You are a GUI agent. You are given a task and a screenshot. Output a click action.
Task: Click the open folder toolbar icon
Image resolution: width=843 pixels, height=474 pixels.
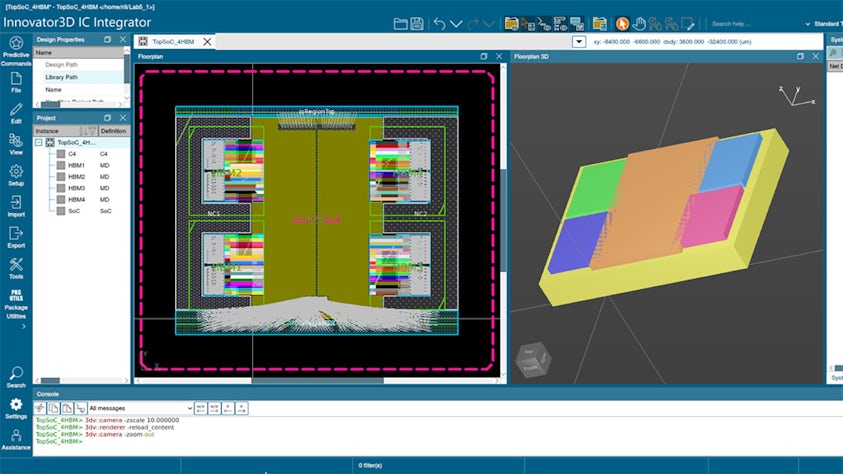[x=400, y=24]
